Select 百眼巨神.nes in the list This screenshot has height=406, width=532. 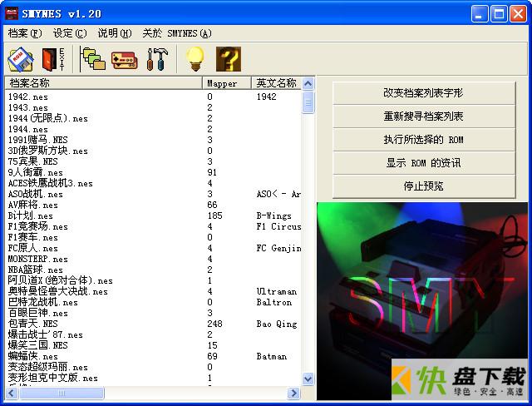click(37, 313)
